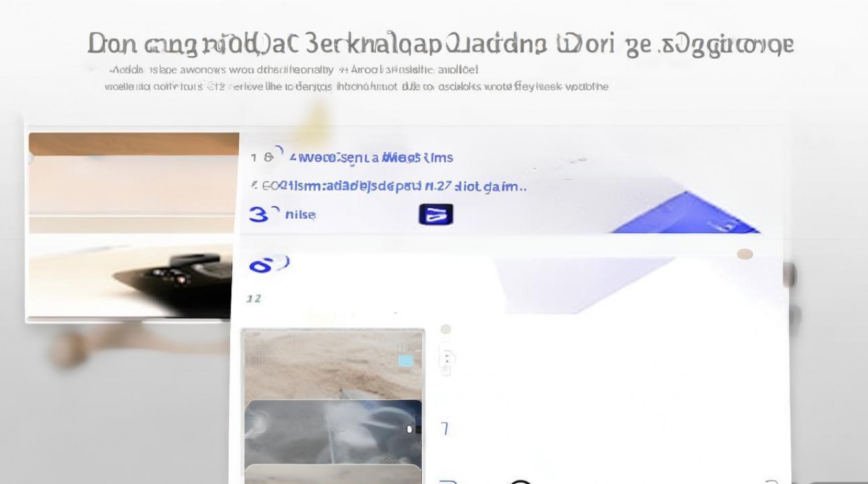Select the "12" label under the swirl icon
Screen dimensions: 868x484
click(253, 298)
